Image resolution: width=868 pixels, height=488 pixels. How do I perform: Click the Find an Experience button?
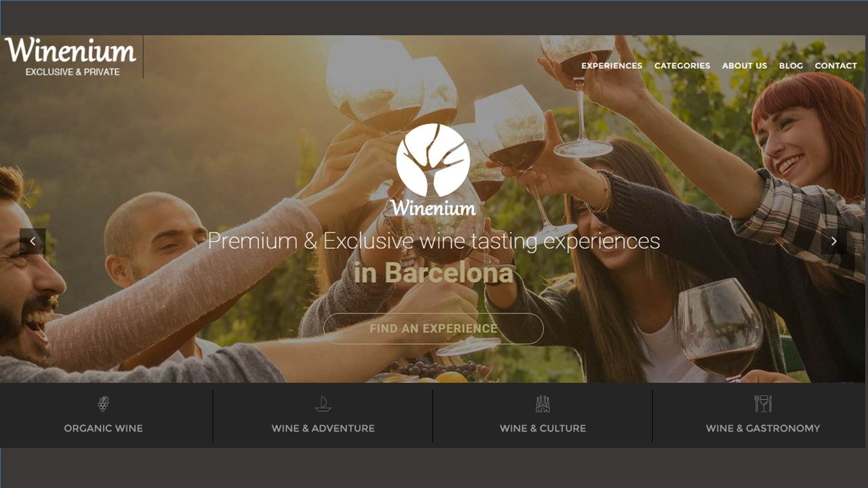pyautogui.click(x=433, y=329)
